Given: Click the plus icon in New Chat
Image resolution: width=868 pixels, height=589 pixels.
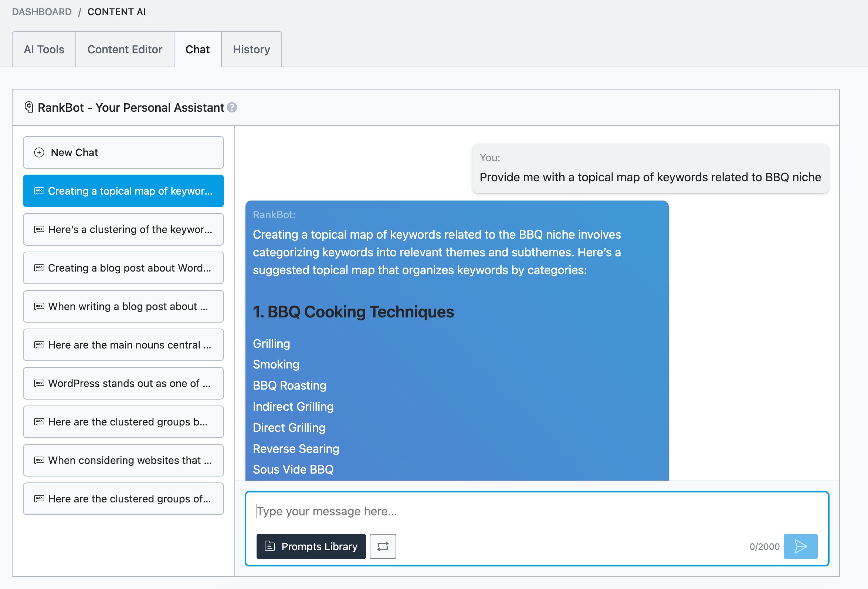Looking at the screenshot, I should (39, 152).
